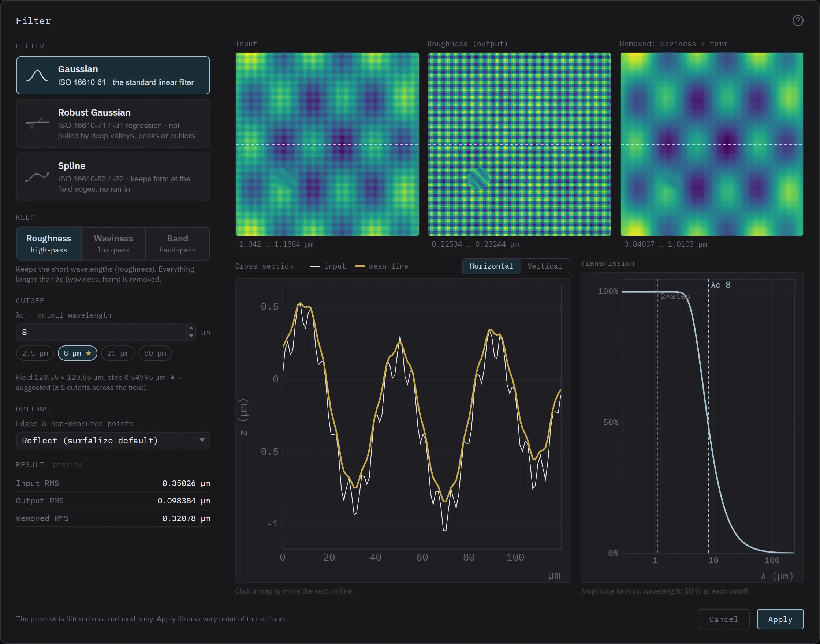Decrease cutoff wavelength with down stepper
Image resolution: width=820 pixels, height=644 pixels.
click(191, 336)
